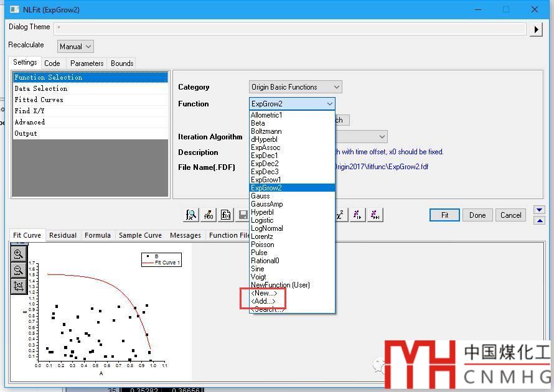Select Data Selection in the settings list
Screen dimensions: 554x392
click(41, 88)
